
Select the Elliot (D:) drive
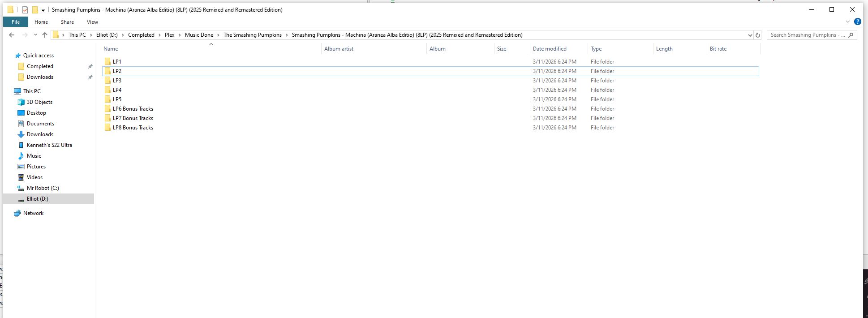(x=48, y=199)
